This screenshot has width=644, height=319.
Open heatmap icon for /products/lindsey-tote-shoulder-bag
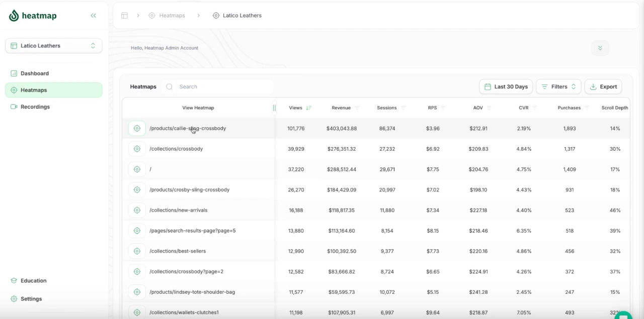click(137, 292)
